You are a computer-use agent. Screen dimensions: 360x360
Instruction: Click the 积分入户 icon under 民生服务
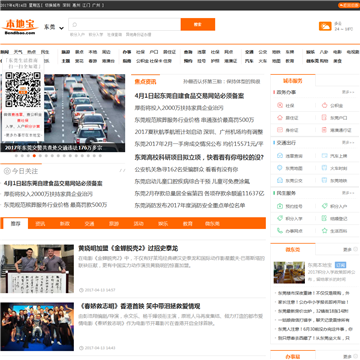coord(324,206)
